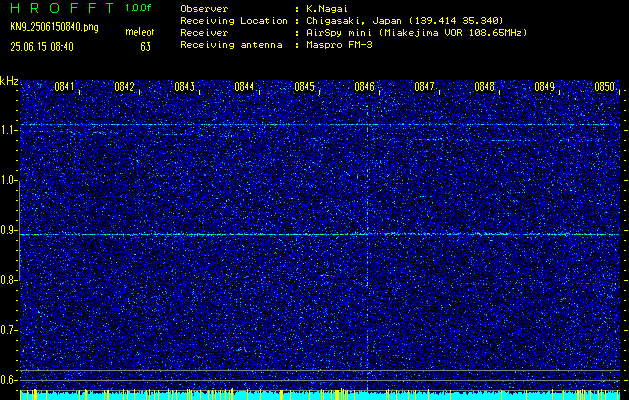This screenshot has height=400, width=629.
Task: Select the Maspro FM-3 antenna text
Action: tap(339, 45)
